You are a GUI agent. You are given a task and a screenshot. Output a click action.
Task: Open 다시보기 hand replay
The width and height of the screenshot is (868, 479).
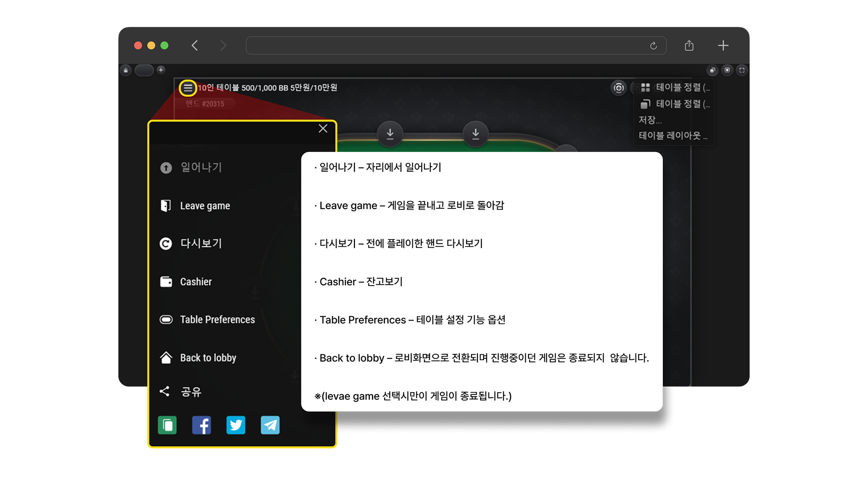tap(201, 244)
